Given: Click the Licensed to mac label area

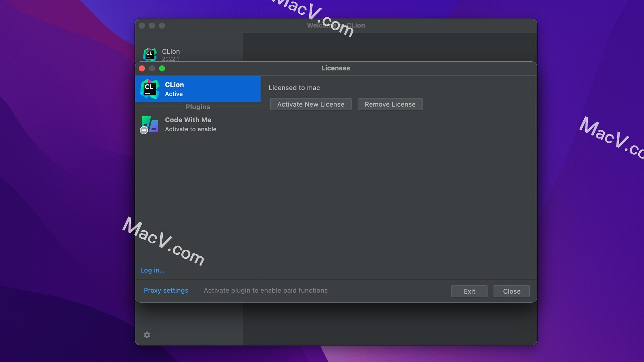Looking at the screenshot, I should coord(294,88).
